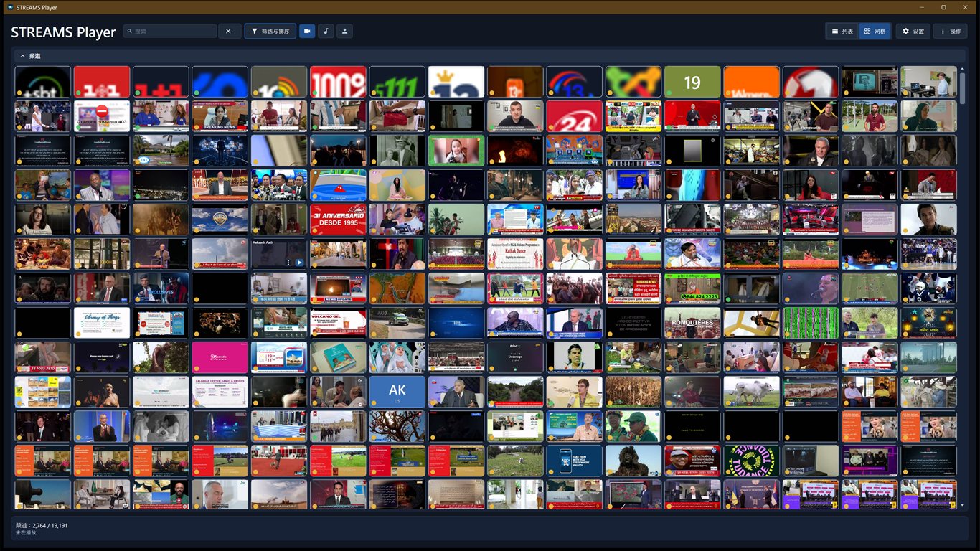Viewport: 980px width, 551px height.
Task: Toggle the video camera filter button
Action: [x=307, y=32]
